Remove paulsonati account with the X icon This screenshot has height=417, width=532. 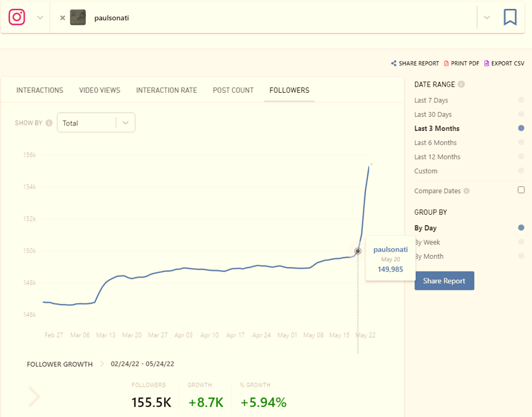click(62, 18)
